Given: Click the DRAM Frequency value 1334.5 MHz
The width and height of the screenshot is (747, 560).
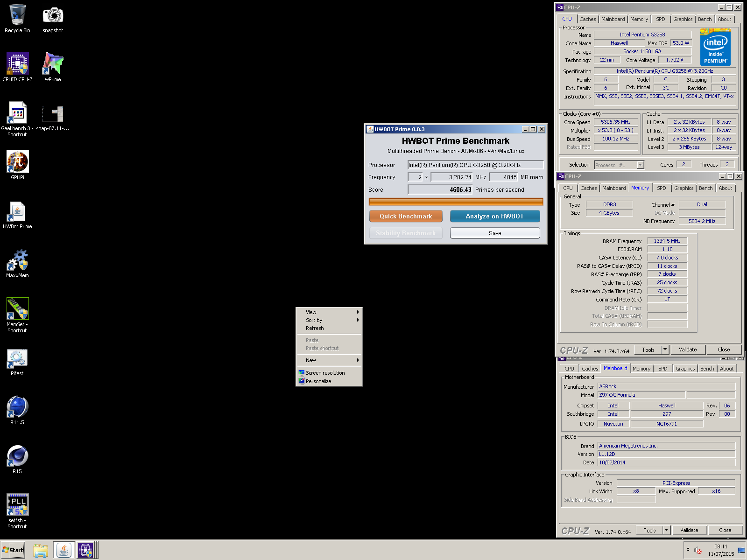Looking at the screenshot, I should click(x=667, y=241).
